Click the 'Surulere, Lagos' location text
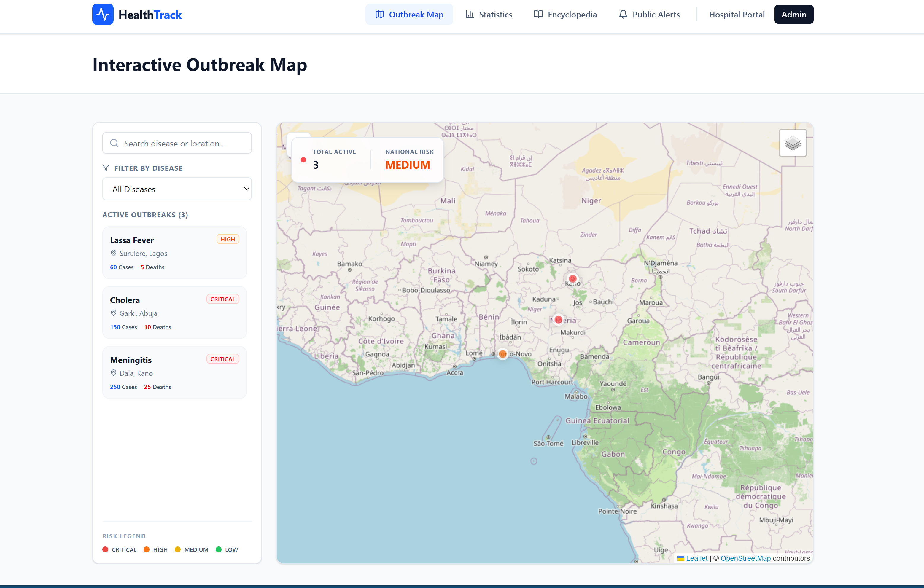Viewport: 924px width, 588px height. click(143, 253)
